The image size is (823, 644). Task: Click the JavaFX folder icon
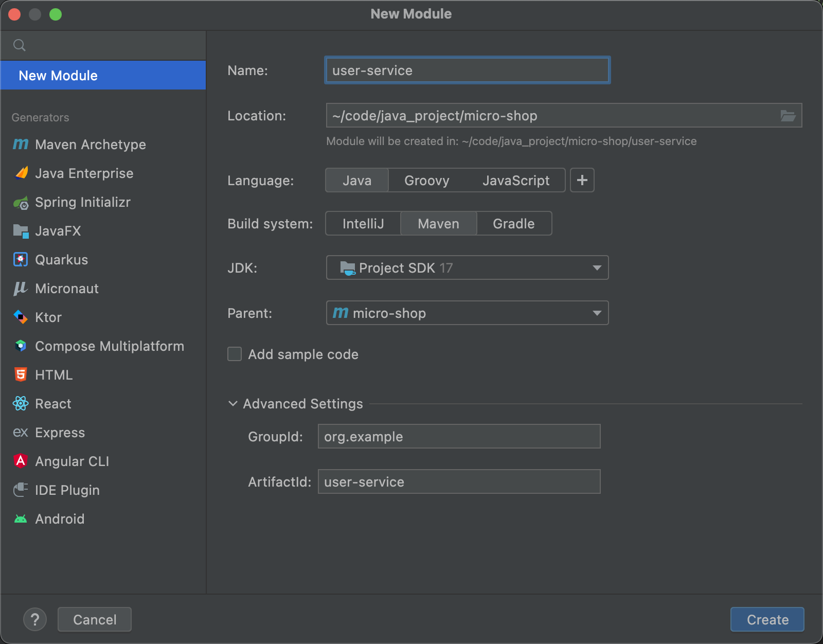tap(21, 231)
